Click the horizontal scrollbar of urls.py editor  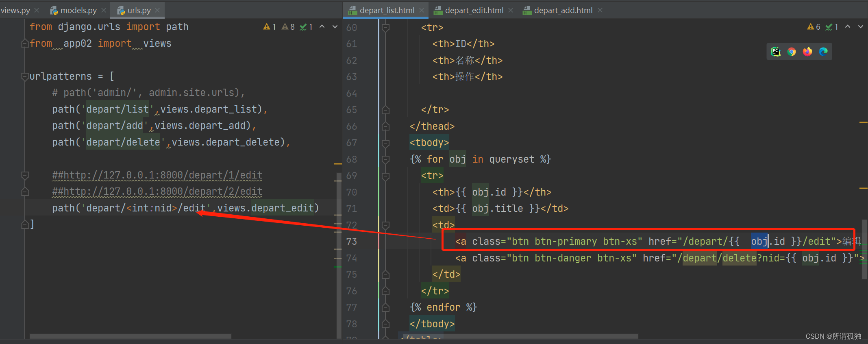click(131, 336)
